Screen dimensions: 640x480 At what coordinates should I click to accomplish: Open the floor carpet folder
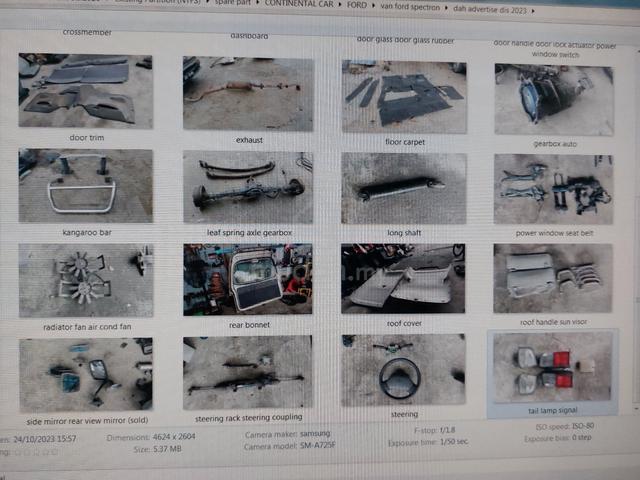pyautogui.click(x=404, y=97)
